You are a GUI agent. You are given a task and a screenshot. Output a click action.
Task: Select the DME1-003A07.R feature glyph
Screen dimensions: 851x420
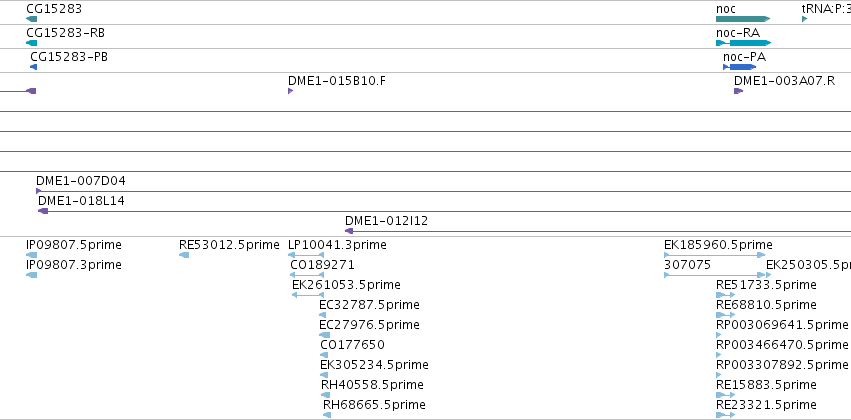[738, 91]
